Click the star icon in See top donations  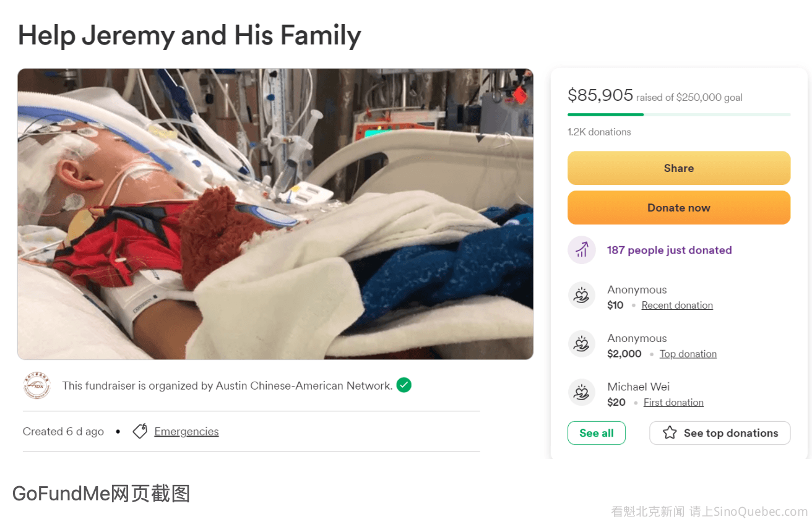click(x=670, y=433)
